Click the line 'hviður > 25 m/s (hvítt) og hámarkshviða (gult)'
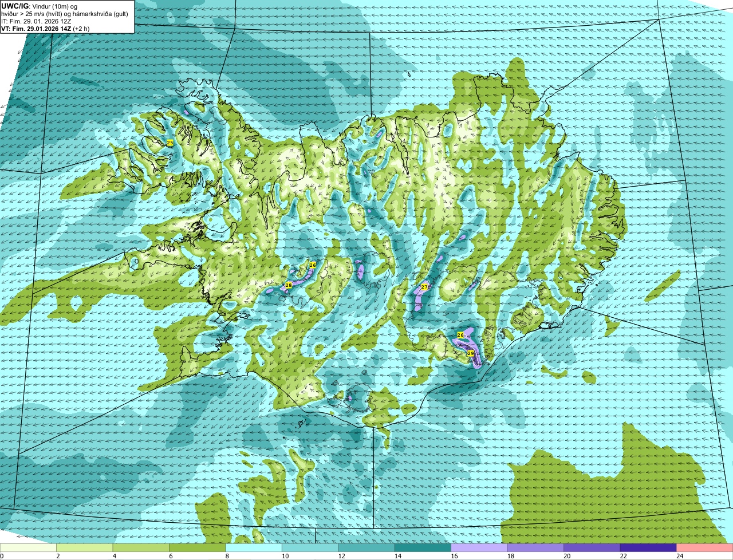Image resolution: width=733 pixels, height=560 pixels. tap(65, 13)
